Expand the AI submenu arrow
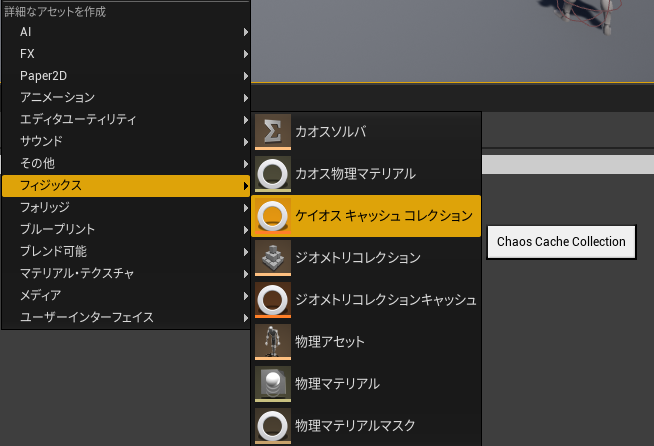Viewport: 654px width, 446px height. [x=246, y=32]
